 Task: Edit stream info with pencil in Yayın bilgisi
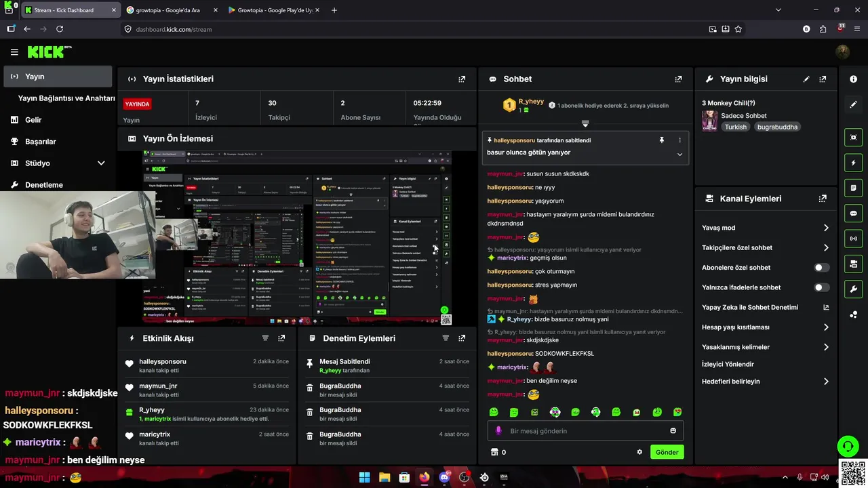tap(806, 79)
